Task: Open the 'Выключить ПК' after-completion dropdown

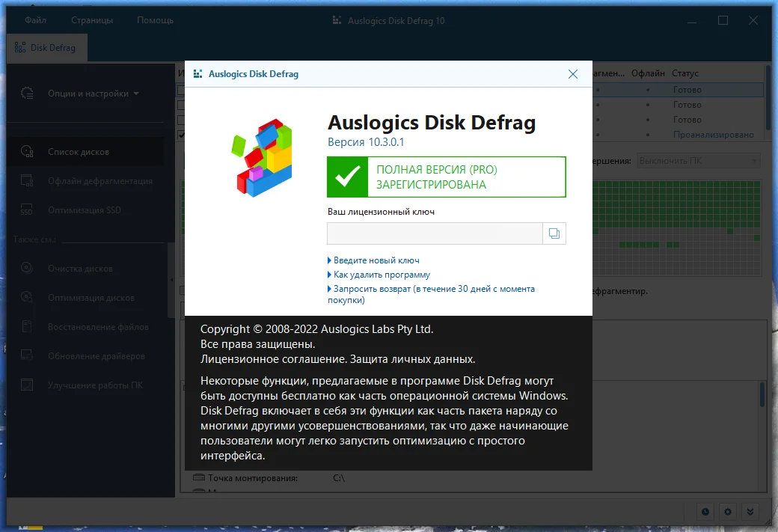Action: (x=698, y=161)
